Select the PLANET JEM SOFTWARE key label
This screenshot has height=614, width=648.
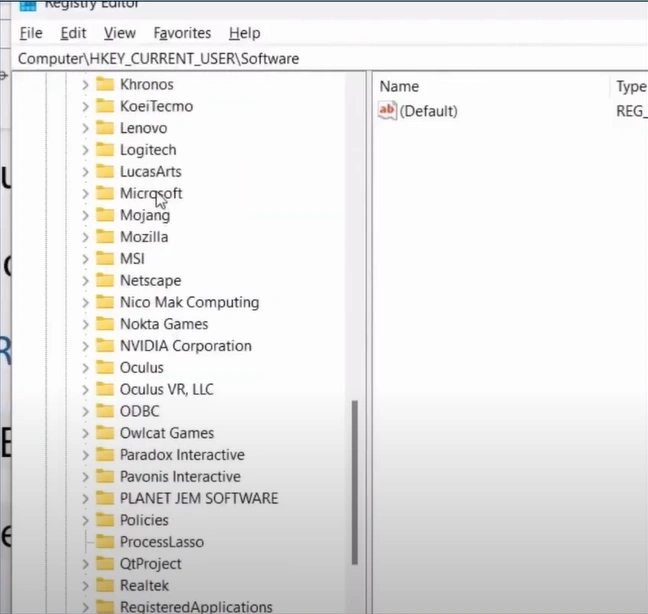click(199, 498)
